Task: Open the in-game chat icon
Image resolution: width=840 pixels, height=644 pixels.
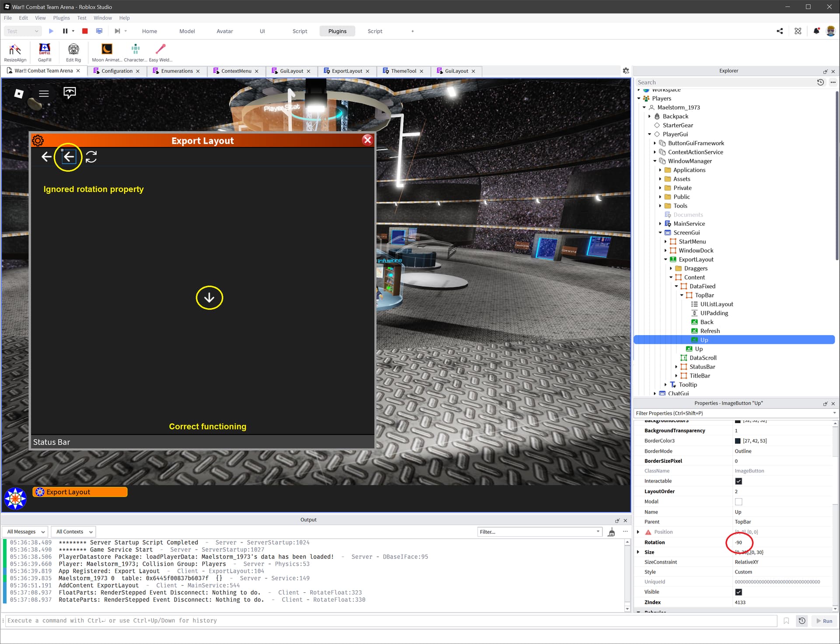Action: tap(70, 93)
